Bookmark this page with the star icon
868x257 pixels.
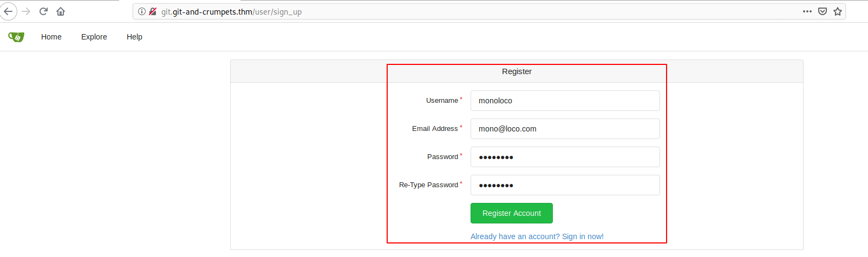[838, 11]
